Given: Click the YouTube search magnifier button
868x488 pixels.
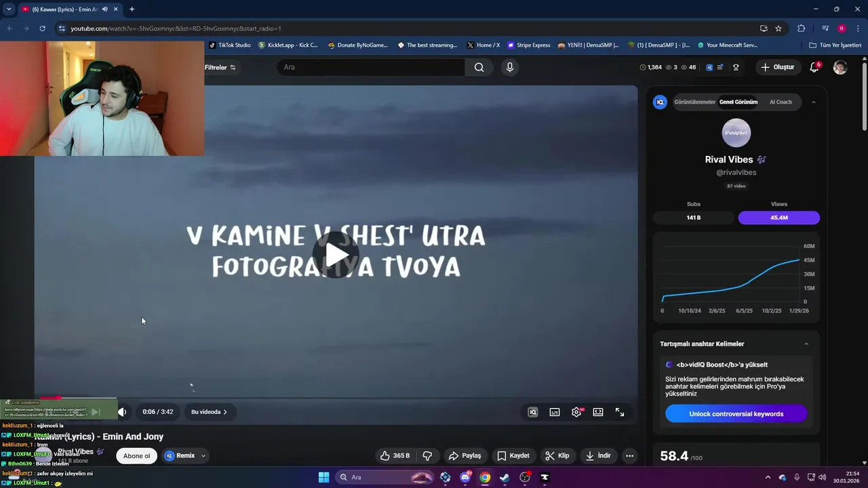Looking at the screenshot, I should (479, 67).
